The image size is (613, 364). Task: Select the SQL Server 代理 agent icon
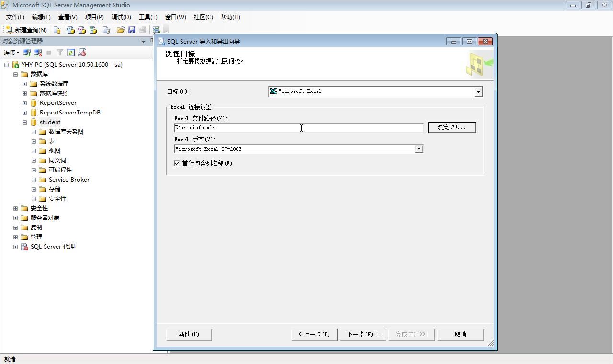[x=24, y=247]
